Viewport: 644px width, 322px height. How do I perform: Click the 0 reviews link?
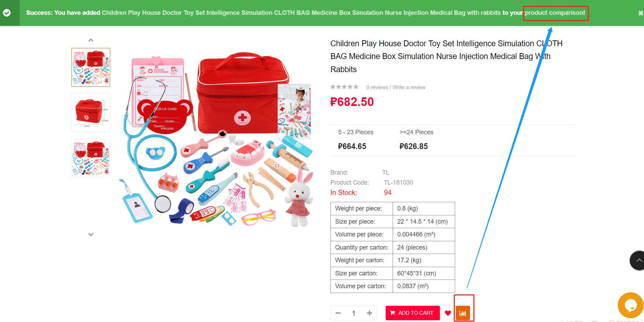377,87
